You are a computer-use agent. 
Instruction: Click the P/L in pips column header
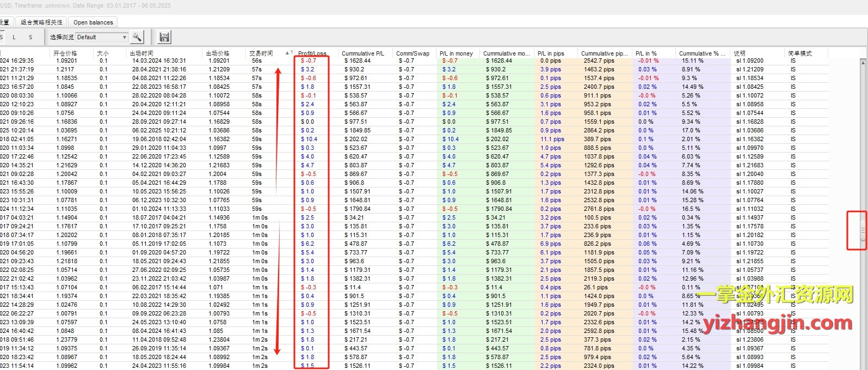coord(551,53)
